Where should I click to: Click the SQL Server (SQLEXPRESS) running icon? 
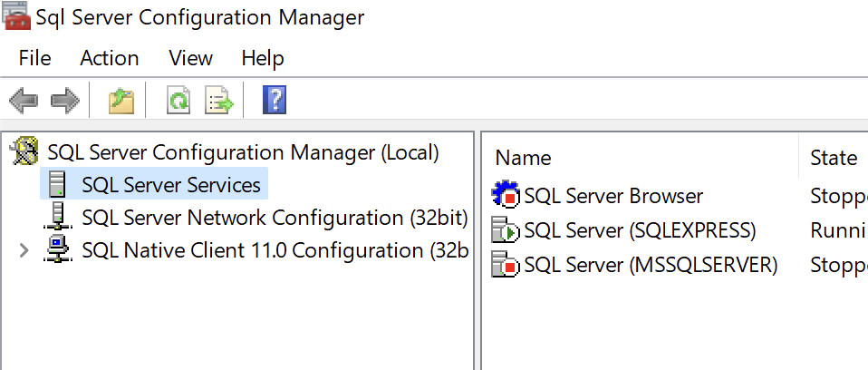point(506,230)
